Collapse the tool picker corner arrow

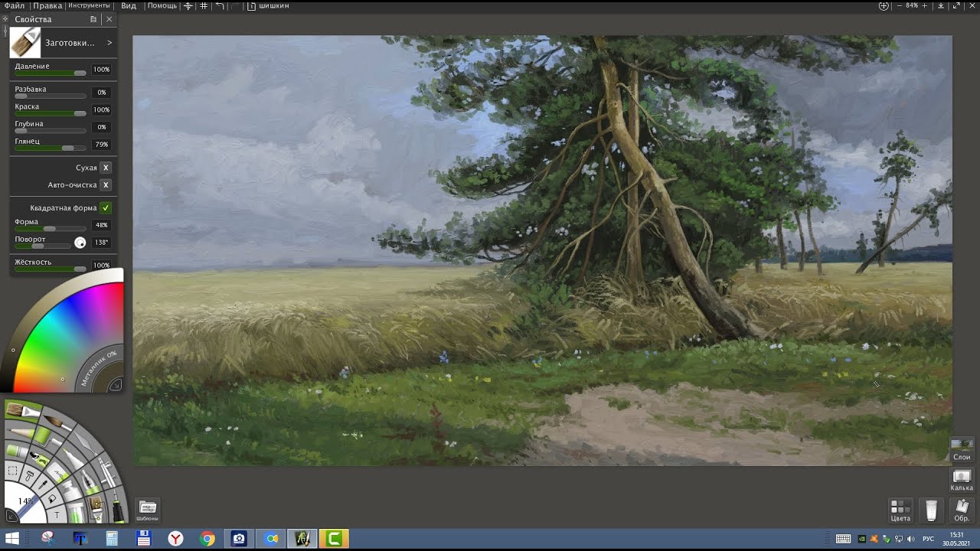11,515
